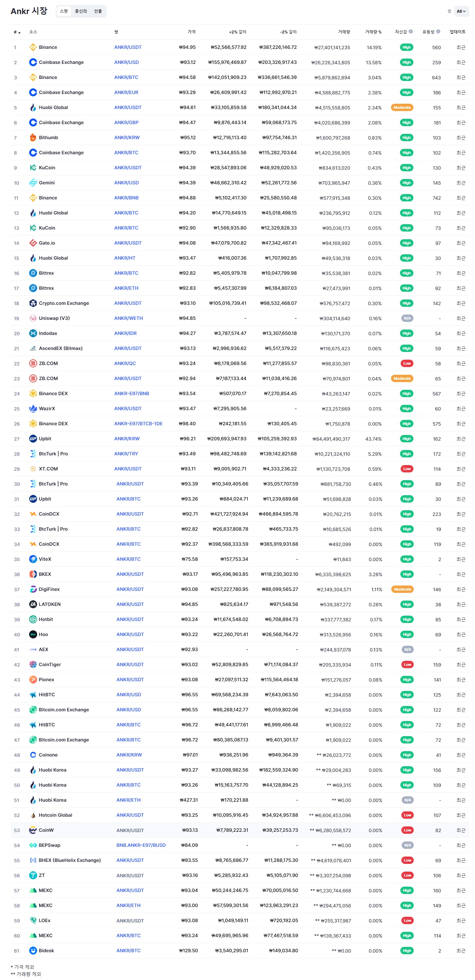Click the Coinone exchange logo
This screenshot has width=475, height=980.
(33, 755)
